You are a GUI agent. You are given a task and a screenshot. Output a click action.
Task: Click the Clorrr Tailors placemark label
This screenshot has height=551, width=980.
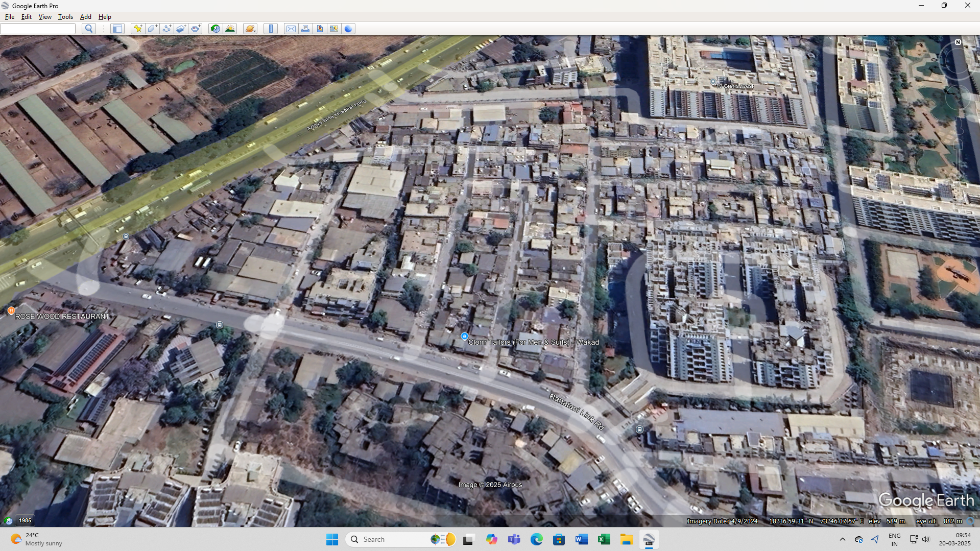[x=533, y=342]
